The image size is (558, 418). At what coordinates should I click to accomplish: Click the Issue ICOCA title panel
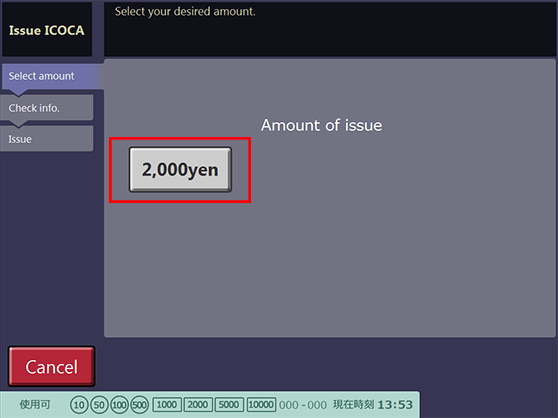(x=47, y=30)
